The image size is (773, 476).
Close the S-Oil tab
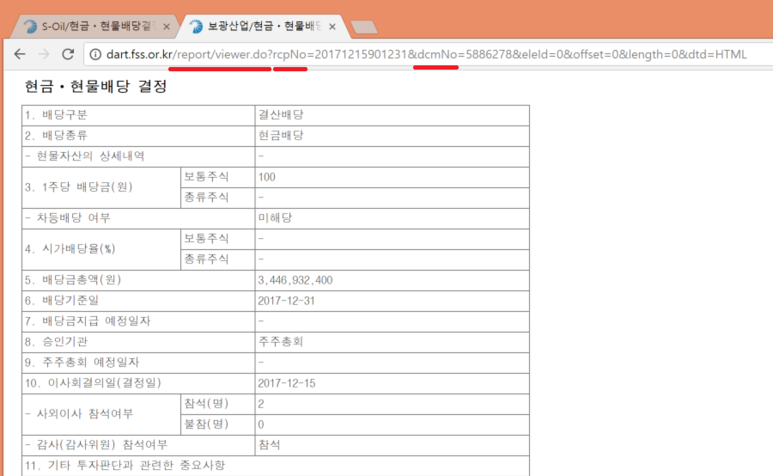click(167, 27)
